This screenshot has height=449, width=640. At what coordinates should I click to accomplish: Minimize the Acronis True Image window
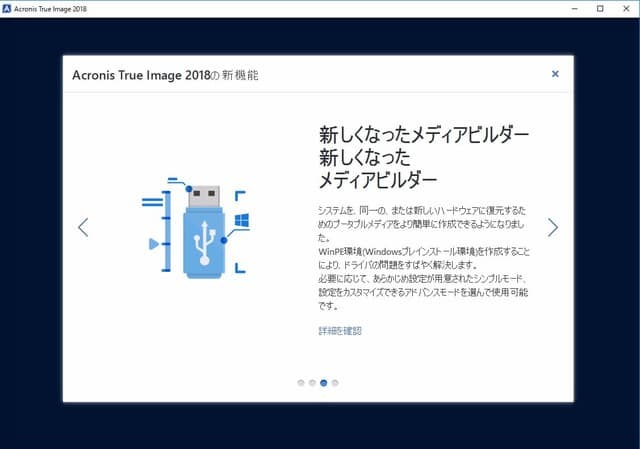point(570,8)
